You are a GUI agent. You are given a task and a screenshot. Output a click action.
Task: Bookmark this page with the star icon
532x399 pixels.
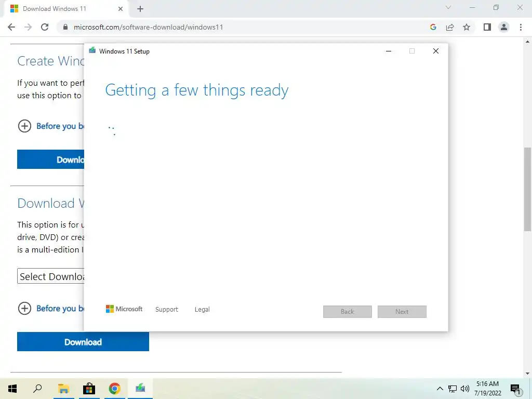(467, 27)
